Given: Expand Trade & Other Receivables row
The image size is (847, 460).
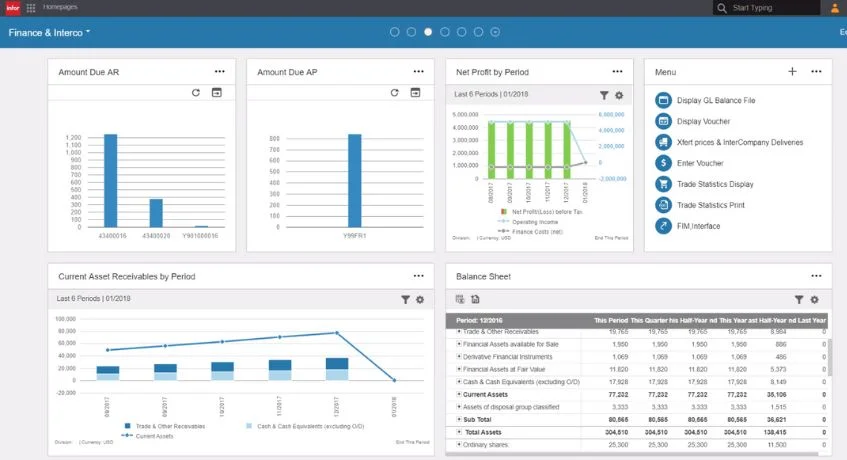Looking at the screenshot, I should [459, 332].
